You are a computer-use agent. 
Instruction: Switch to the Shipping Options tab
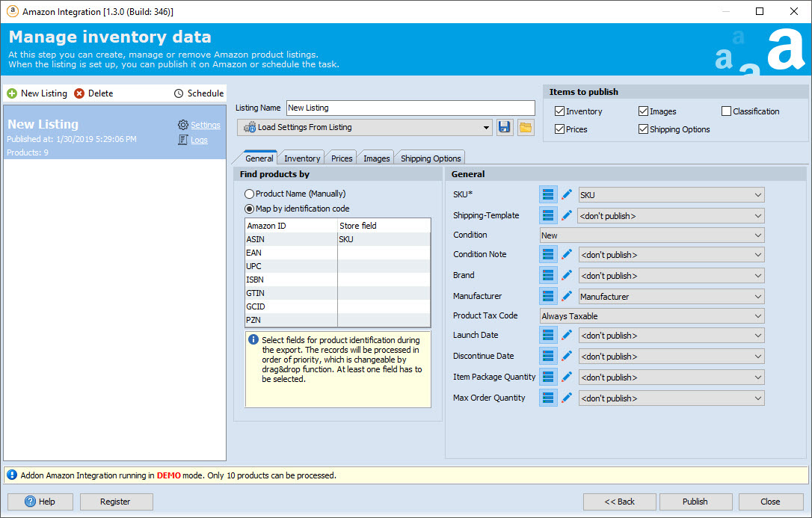[x=431, y=158]
